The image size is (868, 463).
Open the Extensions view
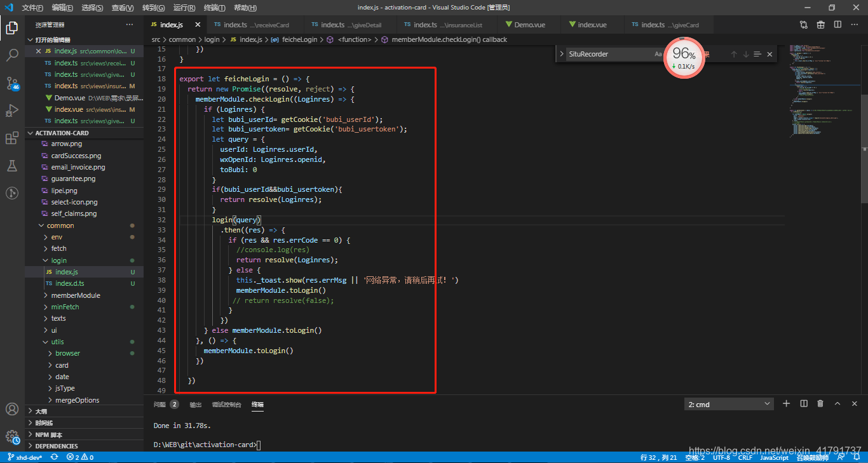coord(12,138)
